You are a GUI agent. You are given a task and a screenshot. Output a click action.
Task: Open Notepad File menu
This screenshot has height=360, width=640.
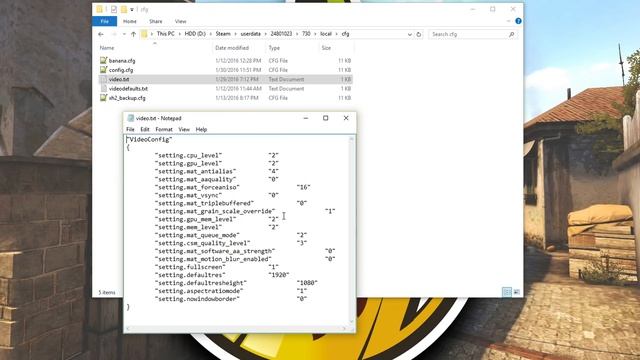(130, 129)
